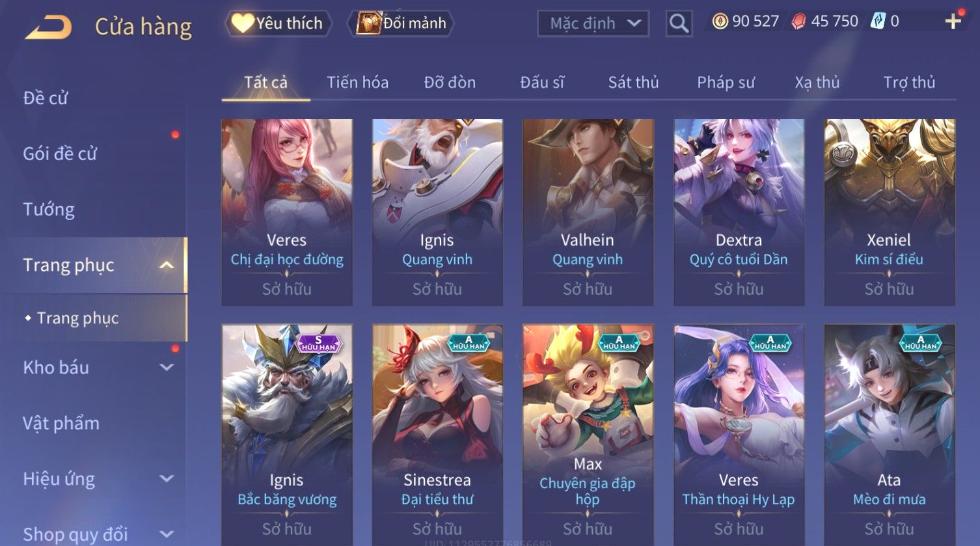Open the search magnifier icon
The width and height of the screenshot is (980, 546).
pos(679,24)
